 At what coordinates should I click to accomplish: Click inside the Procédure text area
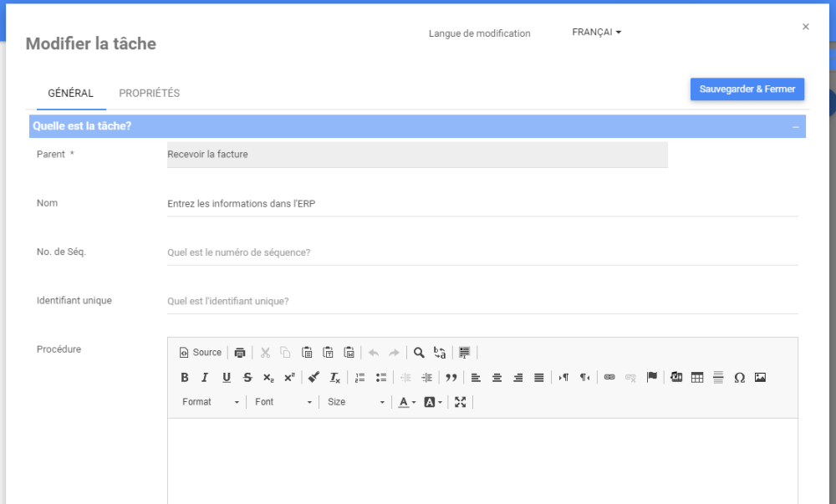pos(482,461)
